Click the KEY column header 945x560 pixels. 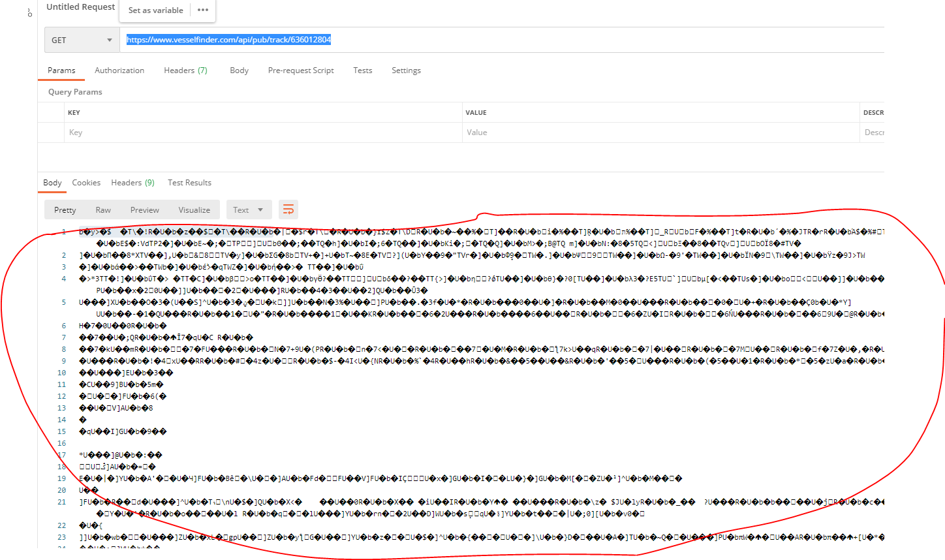coord(74,113)
